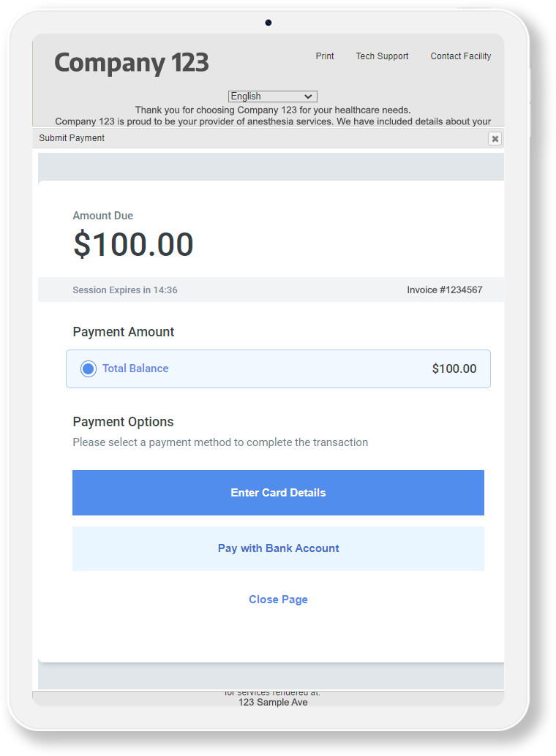Click the Enter Card Details button
Image resolution: width=556 pixels, height=756 pixels.
pos(278,493)
